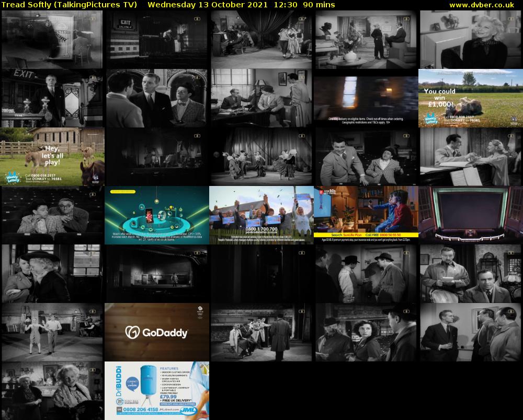Open the man and woman at piano thumbnail
Image resolution: width=523 pixels, height=420 pixels.
coord(471,157)
